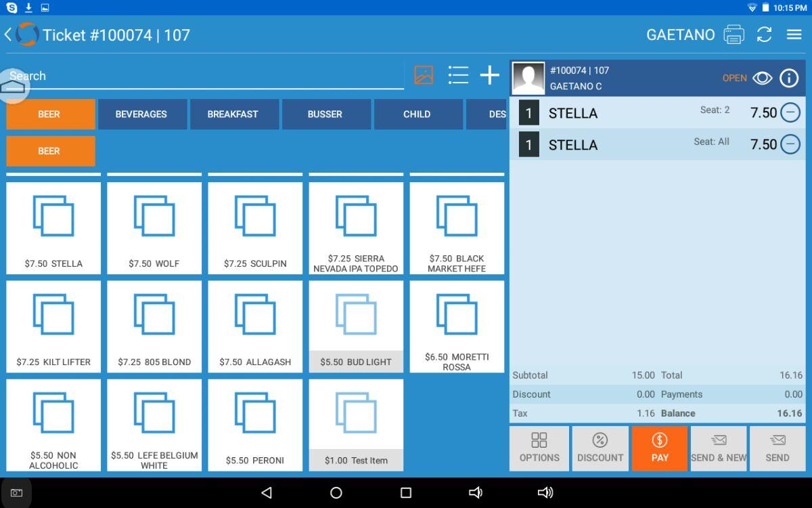
Task: Click the Balance 16.16 amount
Action: pyautogui.click(x=789, y=413)
